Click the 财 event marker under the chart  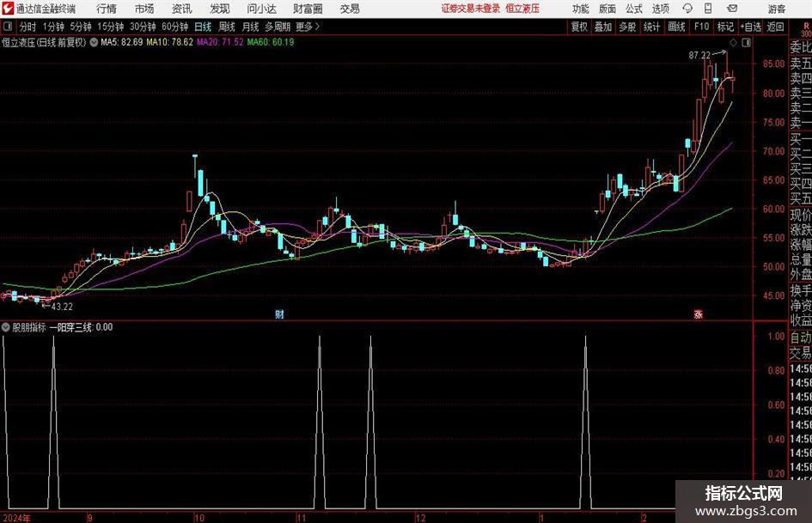pyautogui.click(x=279, y=313)
